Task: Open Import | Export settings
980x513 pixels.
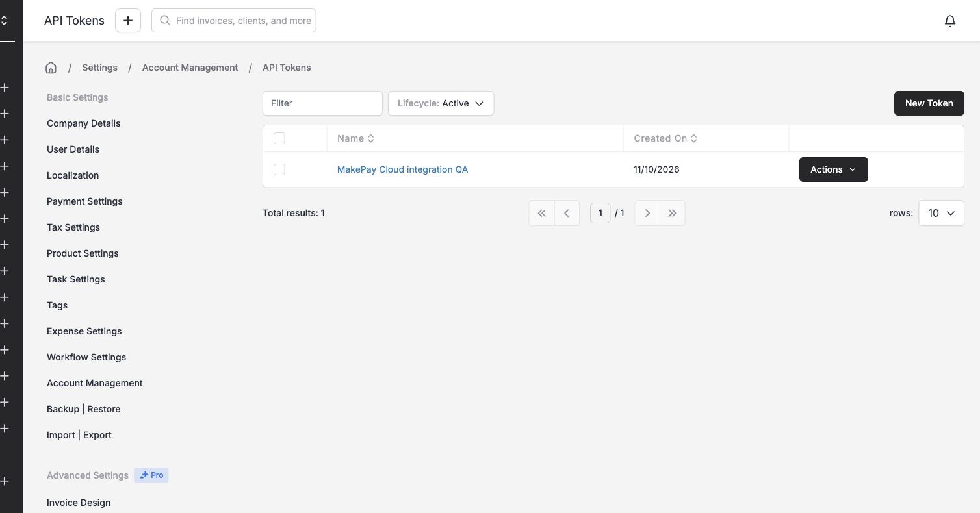Action: [x=79, y=435]
